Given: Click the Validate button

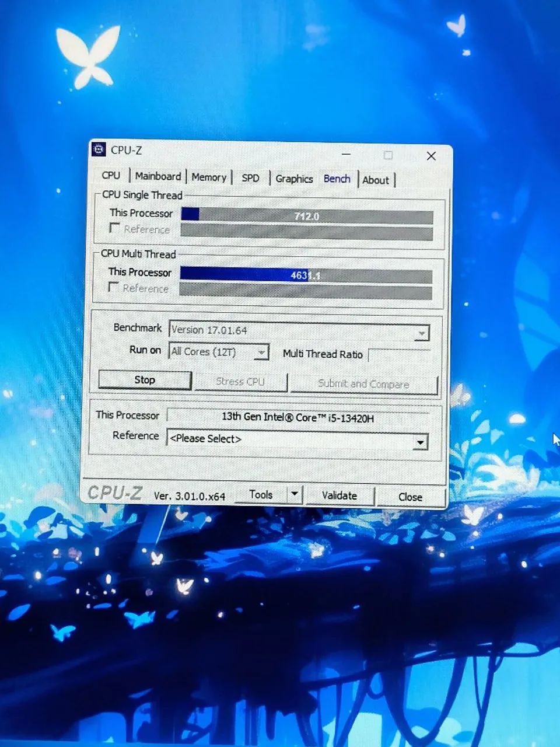Looking at the screenshot, I should tap(339, 495).
